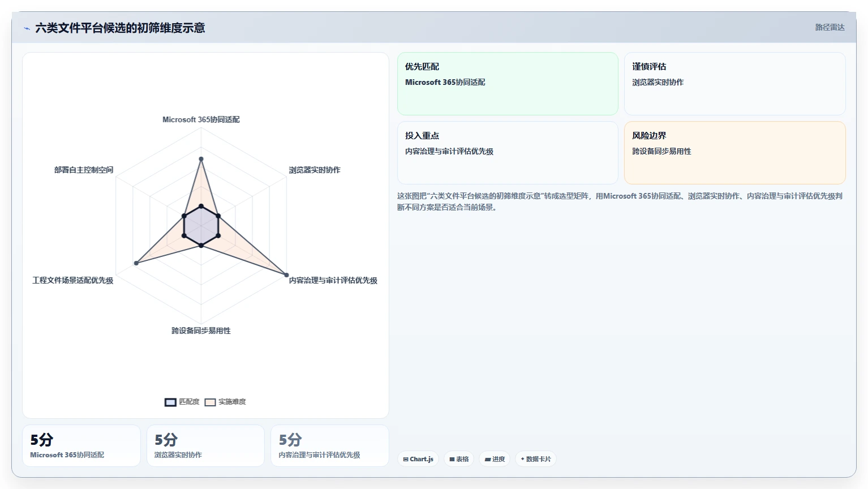
Task: Open the 投入重点 card
Action: 508,153
